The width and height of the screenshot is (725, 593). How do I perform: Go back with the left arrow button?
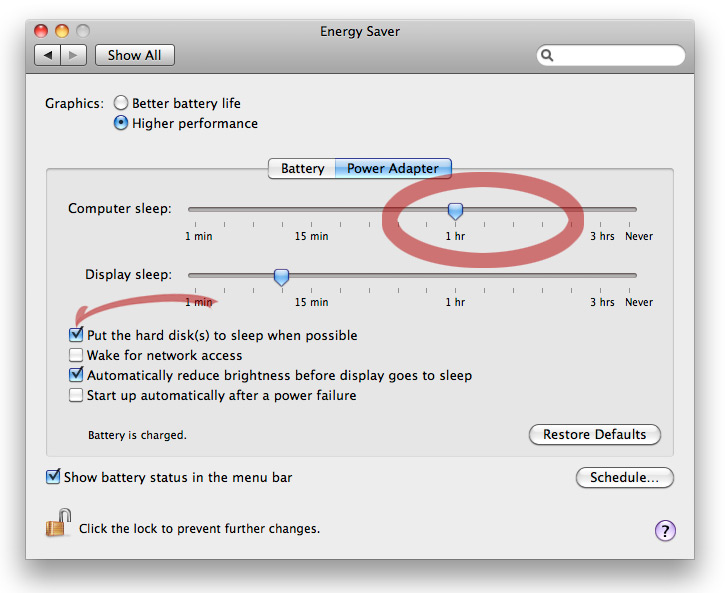(x=48, y=55)
